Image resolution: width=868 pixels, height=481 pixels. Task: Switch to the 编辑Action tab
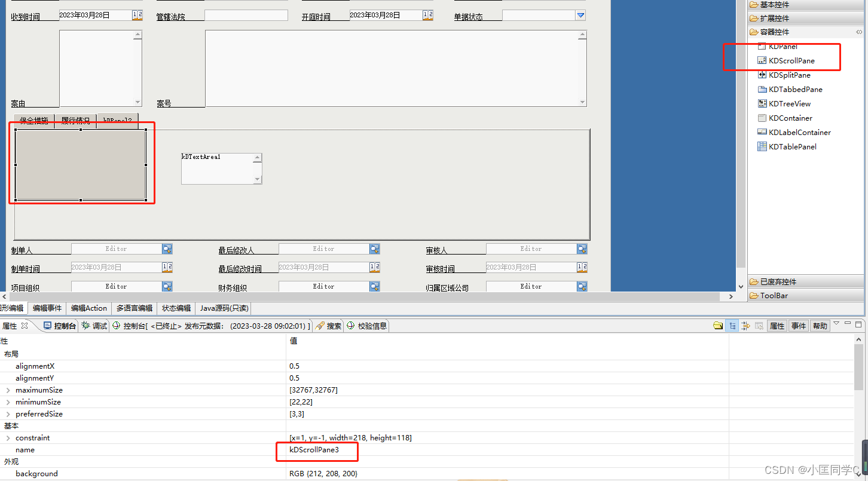89,308
